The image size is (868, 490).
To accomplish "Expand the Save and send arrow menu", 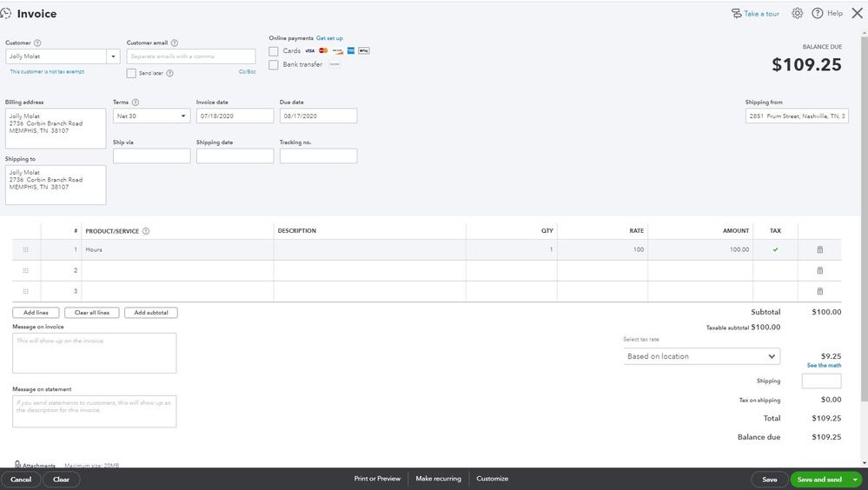I will click(855, 480).
